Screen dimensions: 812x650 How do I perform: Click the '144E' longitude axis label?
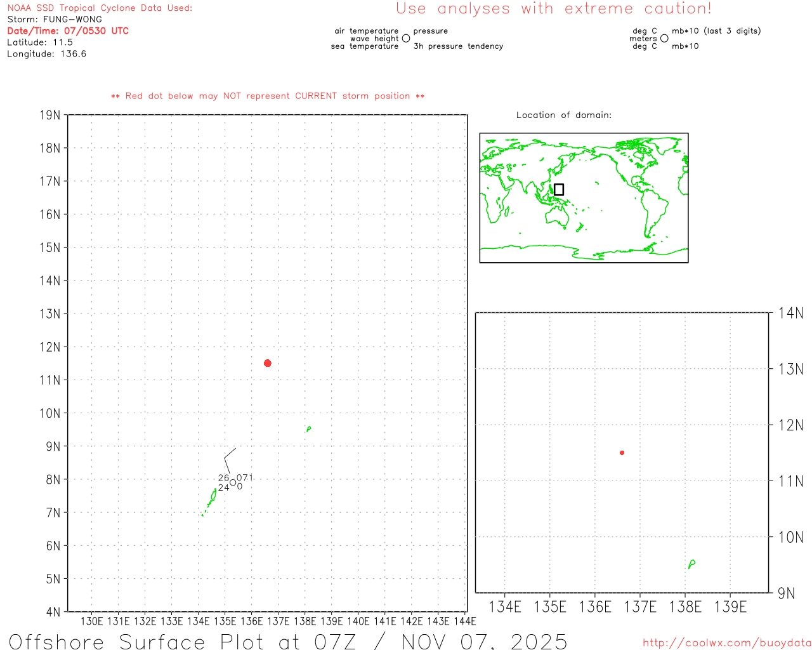[465, 621]
